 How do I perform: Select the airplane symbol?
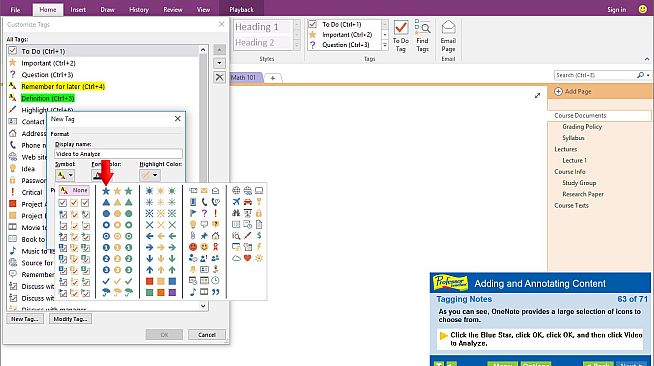click(236, 202)
